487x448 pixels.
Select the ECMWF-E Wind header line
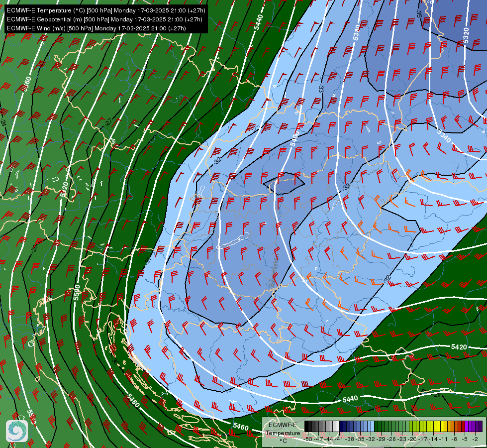tap(97, 28)
